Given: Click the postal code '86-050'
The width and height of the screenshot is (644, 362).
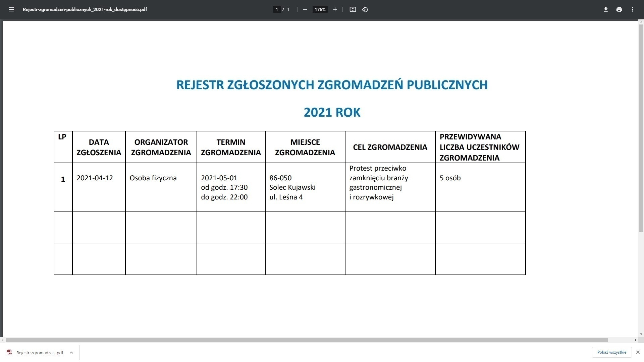Looking at the screenshot, I should (x=280, y=178).
